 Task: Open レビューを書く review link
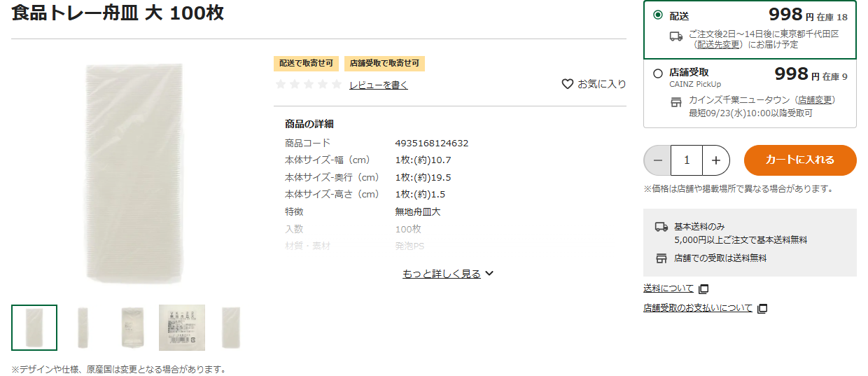[x=379, y=85]
